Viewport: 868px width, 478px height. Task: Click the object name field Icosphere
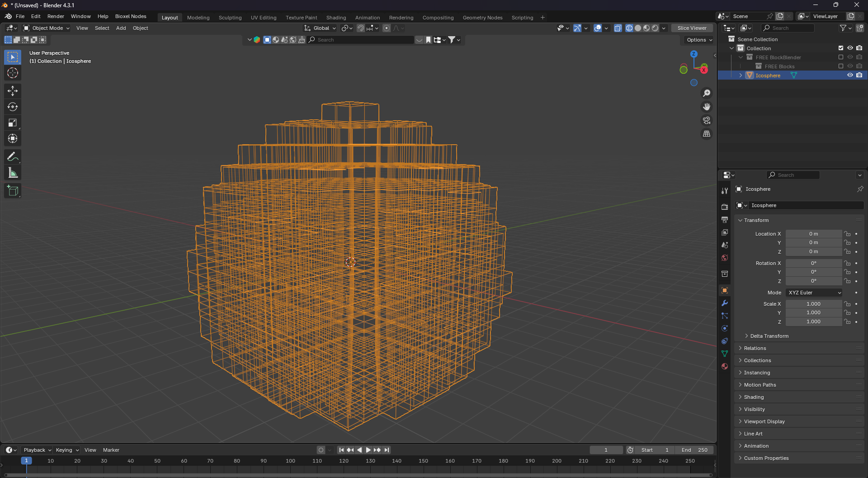[x=806, y=205]
